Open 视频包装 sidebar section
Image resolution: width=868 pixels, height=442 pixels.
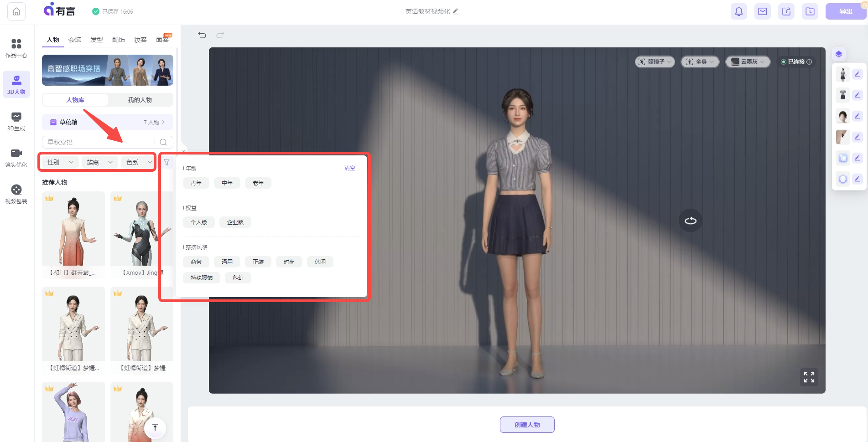[x=16, y=194]
